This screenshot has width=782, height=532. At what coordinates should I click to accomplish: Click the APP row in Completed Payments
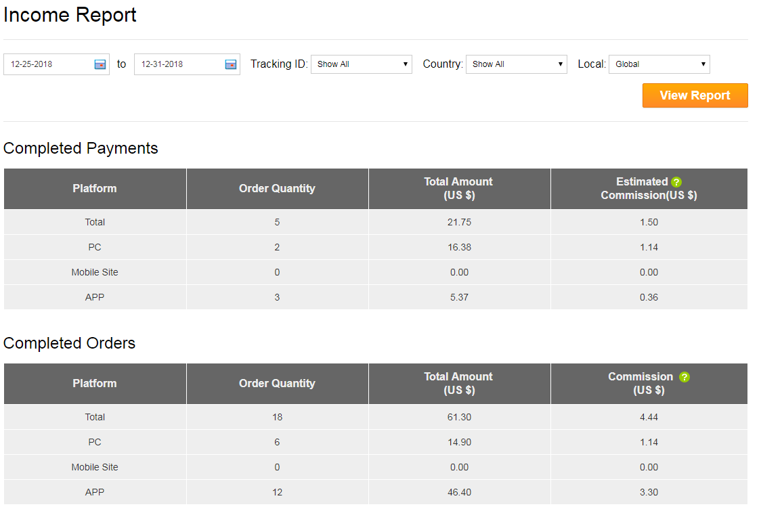[x=95, y=297]
